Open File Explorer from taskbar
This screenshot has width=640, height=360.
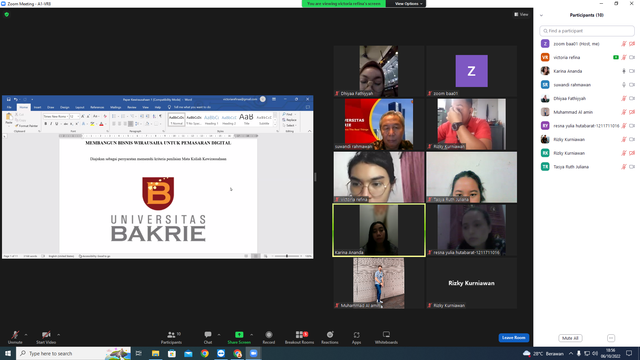(x=156, y=353)
